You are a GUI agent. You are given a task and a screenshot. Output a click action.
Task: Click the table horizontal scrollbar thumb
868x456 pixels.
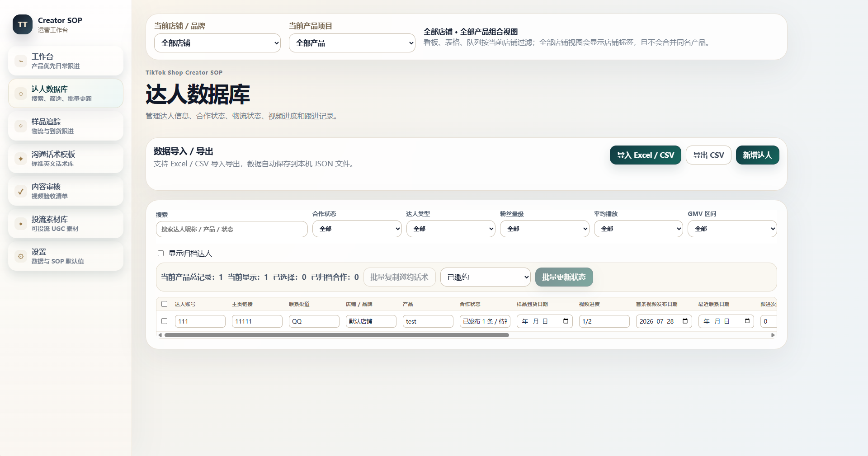coord(337,335)
